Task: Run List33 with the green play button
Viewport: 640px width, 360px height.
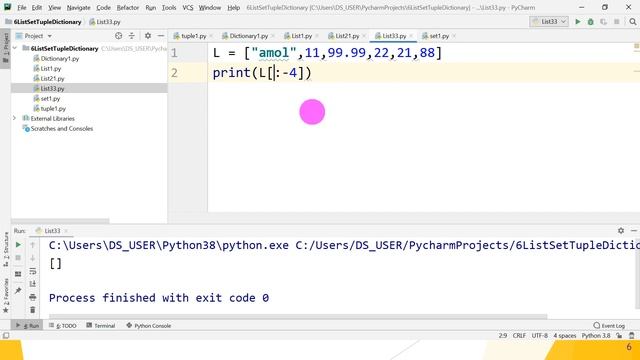Action: coord(578,22)
